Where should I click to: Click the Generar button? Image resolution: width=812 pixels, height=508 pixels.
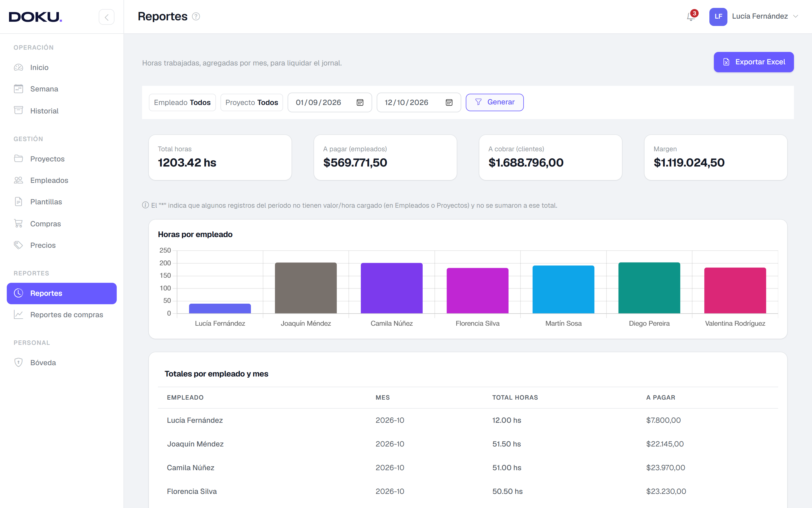pyautogui.click(x=495, y=102)
